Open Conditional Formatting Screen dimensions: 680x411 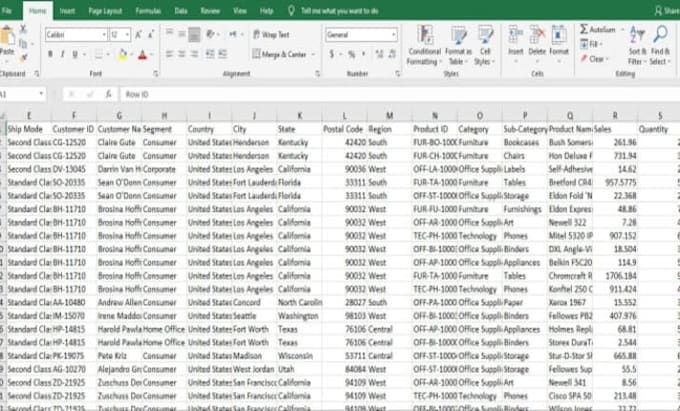[424, 46]
